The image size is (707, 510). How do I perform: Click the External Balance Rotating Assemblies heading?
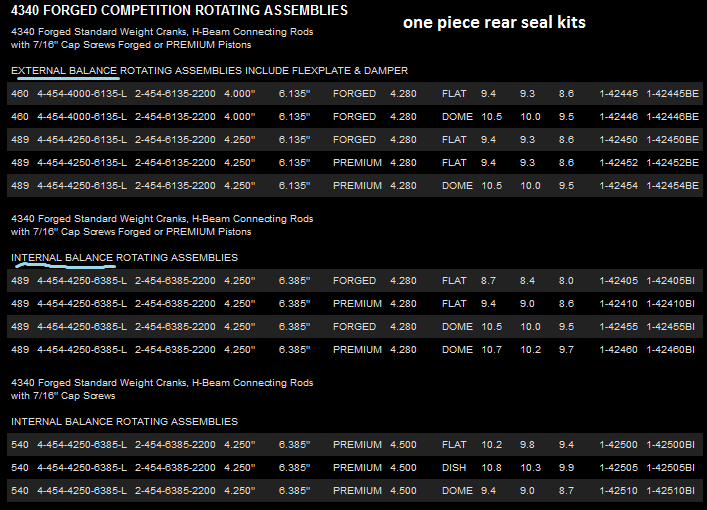pos(209,70)
